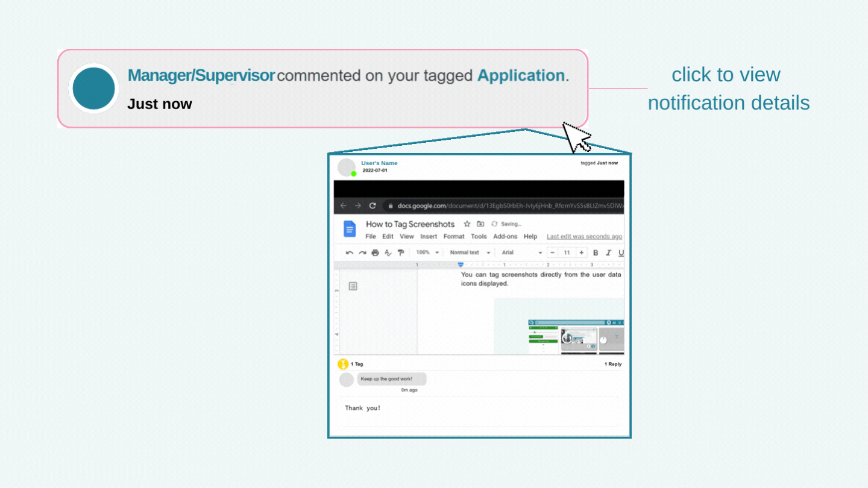Open the Last edit was seconds ago link
The height and width of the screenshot is (488, 868).
click(x=584, y=237)
